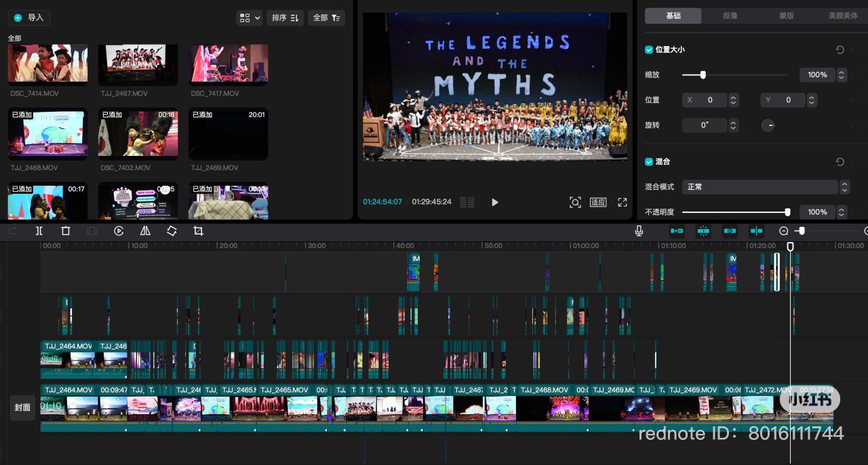The width and height of the screenshot is (868, 465).
Task: Click the 封面 cover button
Action: click(x=22, y=407)
